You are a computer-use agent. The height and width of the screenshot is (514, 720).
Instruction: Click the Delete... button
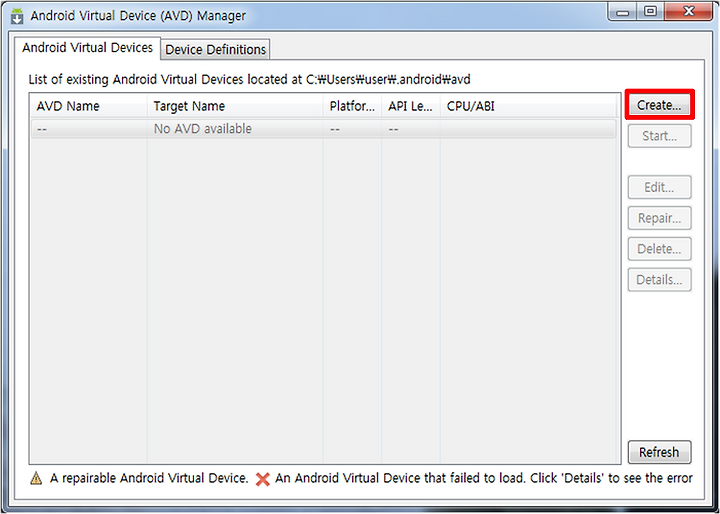pyautogui.click(x=659, y=249)
